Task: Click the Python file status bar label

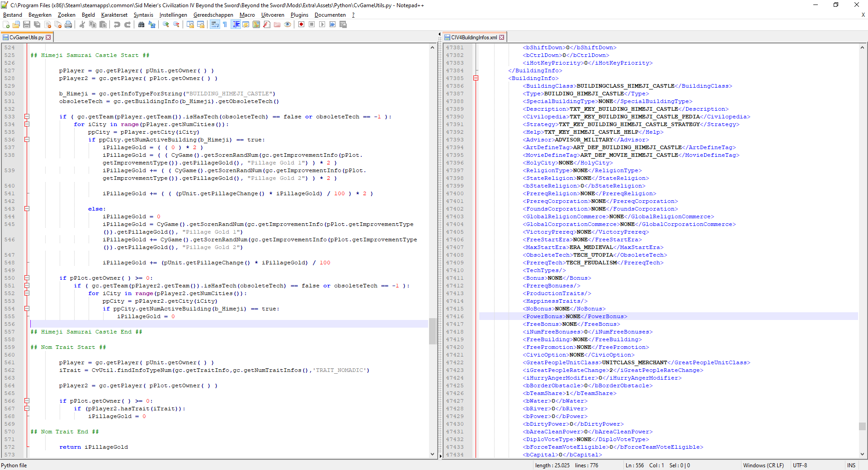Action: coord(14,465)
